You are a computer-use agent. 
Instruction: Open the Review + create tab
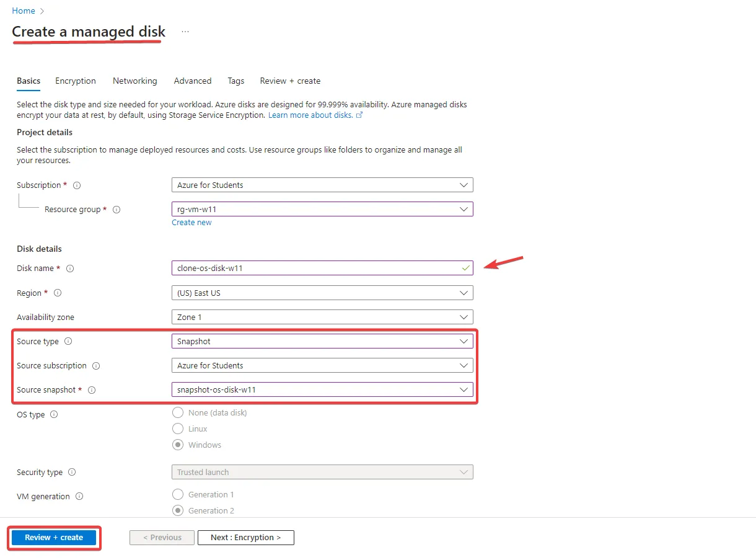pyautogui.click(x=290, y=81)
